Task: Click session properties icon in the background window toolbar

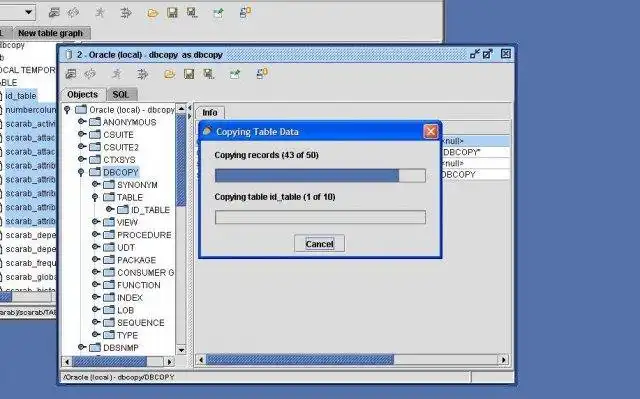Action: (x=54, y=13)
